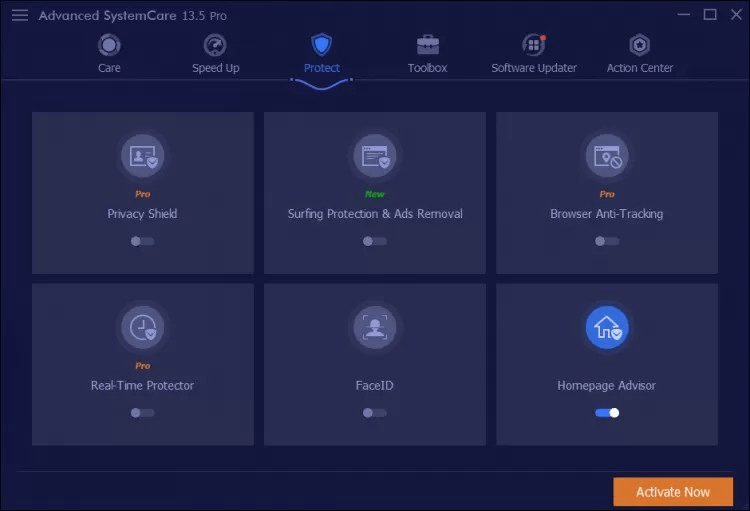The width and height of the screenshot is (750, 511).
Task: Click the FaceID label
Action: [x=375, y=386]
